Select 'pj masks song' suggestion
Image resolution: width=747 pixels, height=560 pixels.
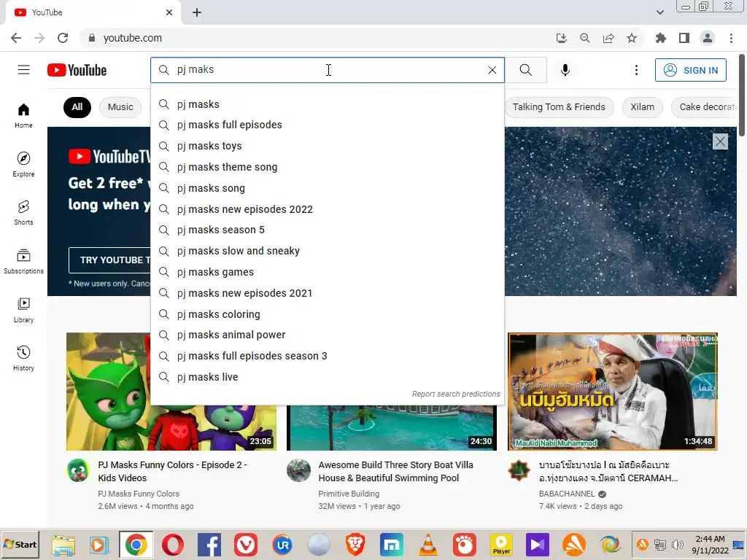[328, 187]
